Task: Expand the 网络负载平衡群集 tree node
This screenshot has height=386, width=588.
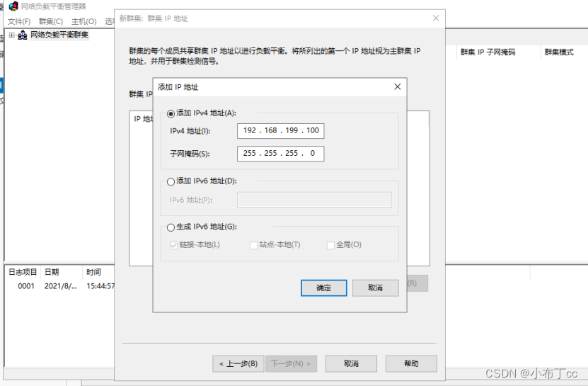Action: [x=11, y=35]
